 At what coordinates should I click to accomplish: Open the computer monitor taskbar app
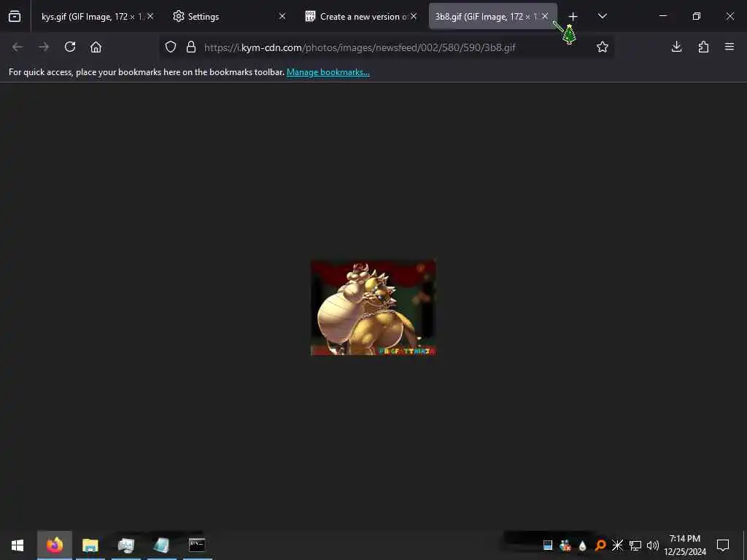[125, 545]
